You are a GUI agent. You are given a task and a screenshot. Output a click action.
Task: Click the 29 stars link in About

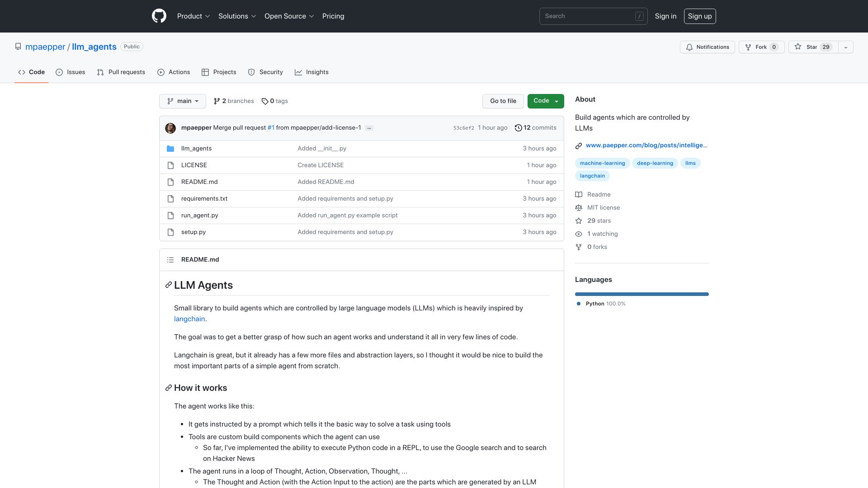click(x=593, y=221)
